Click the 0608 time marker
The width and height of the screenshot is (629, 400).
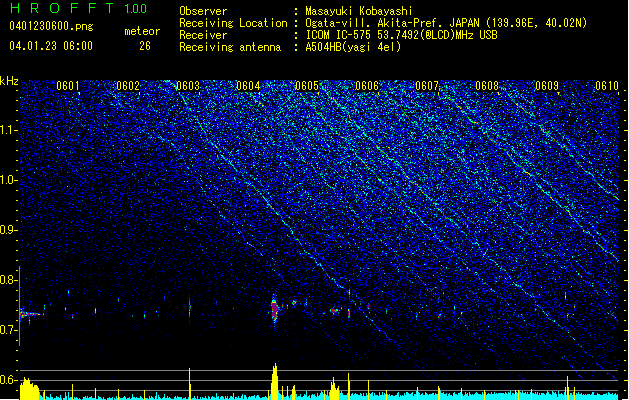487,86
